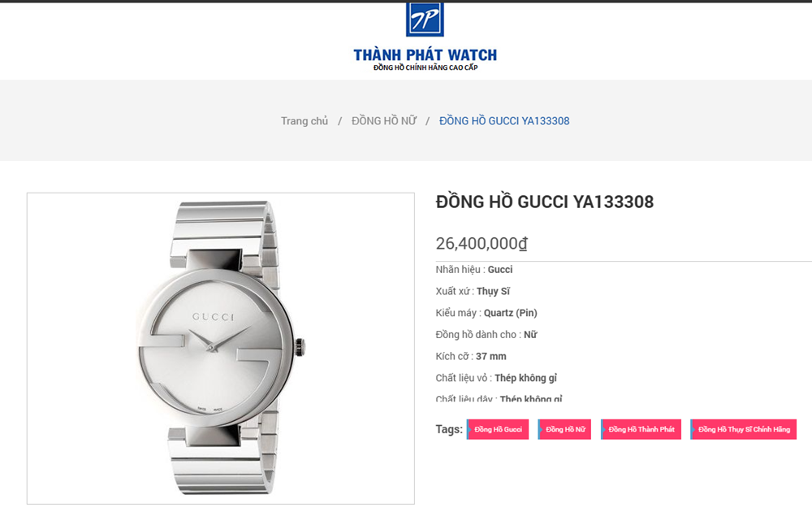The height and width of the screenshot is (508, 812).
Task: Click the tagline Đồng hồ chính hãng cao cấp
Action: 425,68
